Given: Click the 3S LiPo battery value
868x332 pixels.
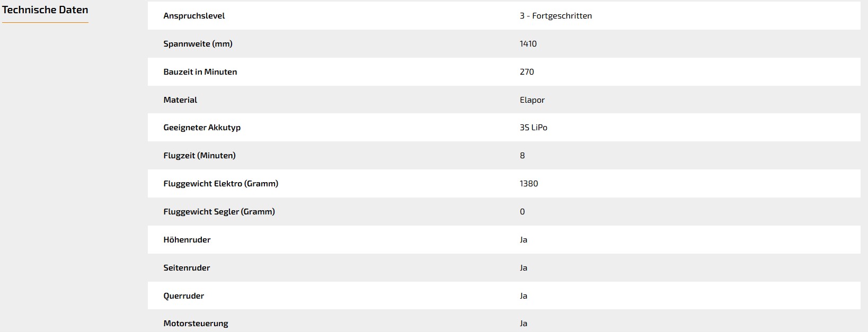Looking at the screenshot, I should (x=533, y=128).
